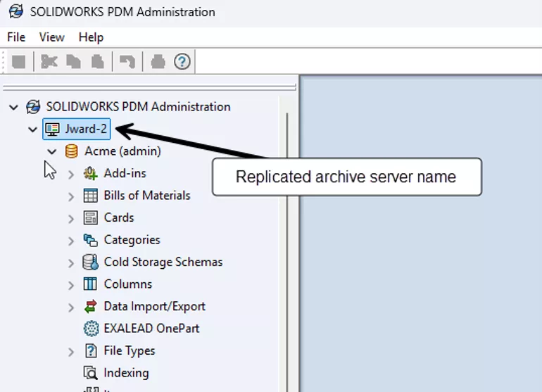Viewport: 542px width, 392px height.
Task: Select the Acme (admin) vault label
Action: coord(122,151)
